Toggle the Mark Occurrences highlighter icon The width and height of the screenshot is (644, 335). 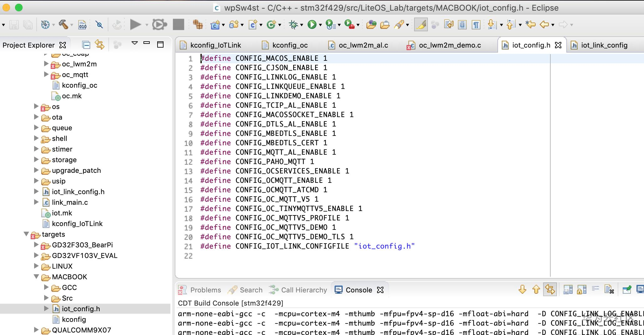[x=421, y=24]
